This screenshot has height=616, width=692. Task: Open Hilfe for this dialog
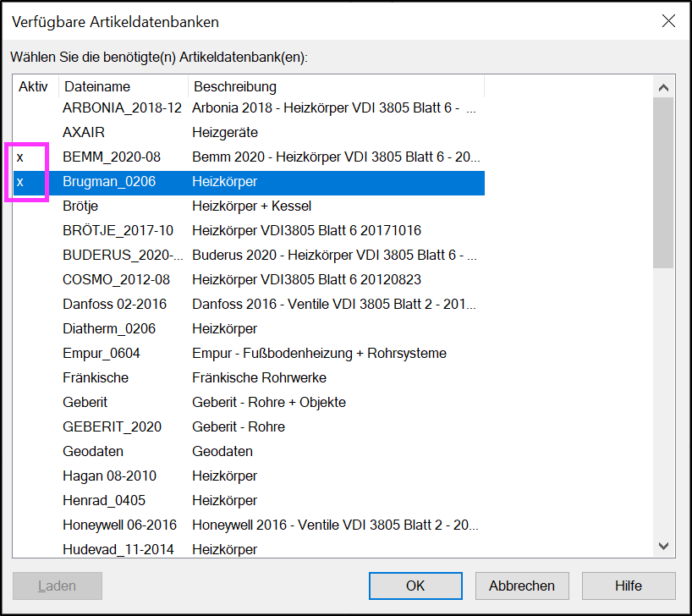[x=629, y=586]
